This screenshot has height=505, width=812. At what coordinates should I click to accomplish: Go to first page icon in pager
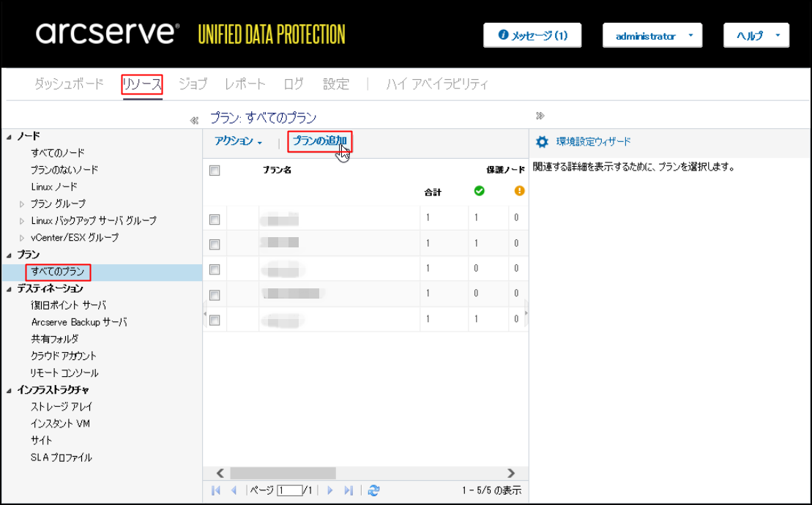click(x=216, y=490)
